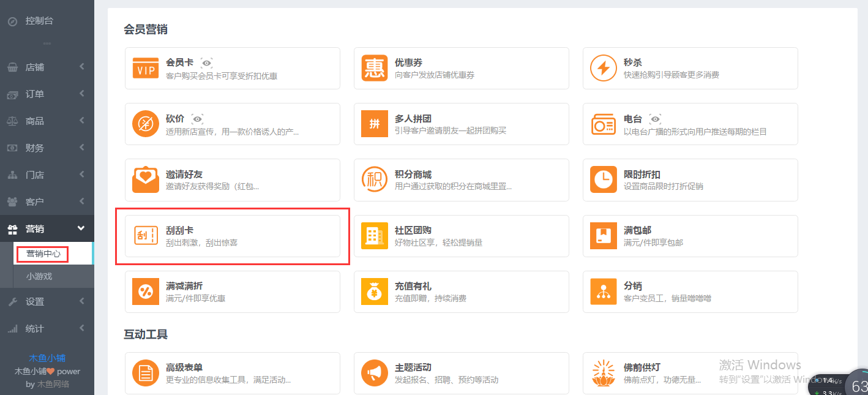Viewport: 868px width, 395px height.
Task: Click the 积分商城 积 icon
Action: (375, 179)
